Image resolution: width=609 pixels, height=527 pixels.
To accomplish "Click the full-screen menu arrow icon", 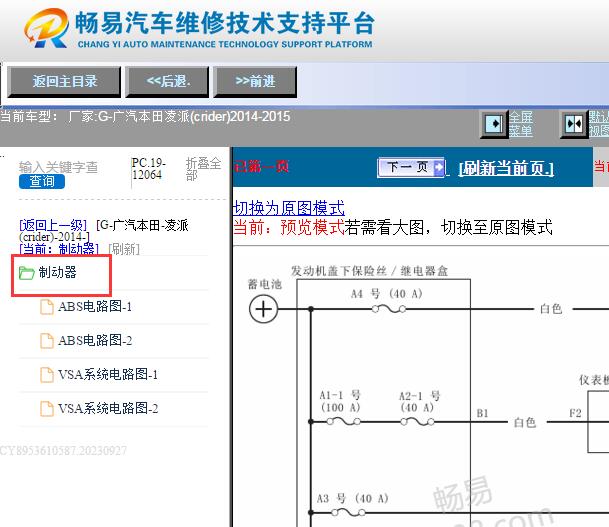I will pos(494,124).
